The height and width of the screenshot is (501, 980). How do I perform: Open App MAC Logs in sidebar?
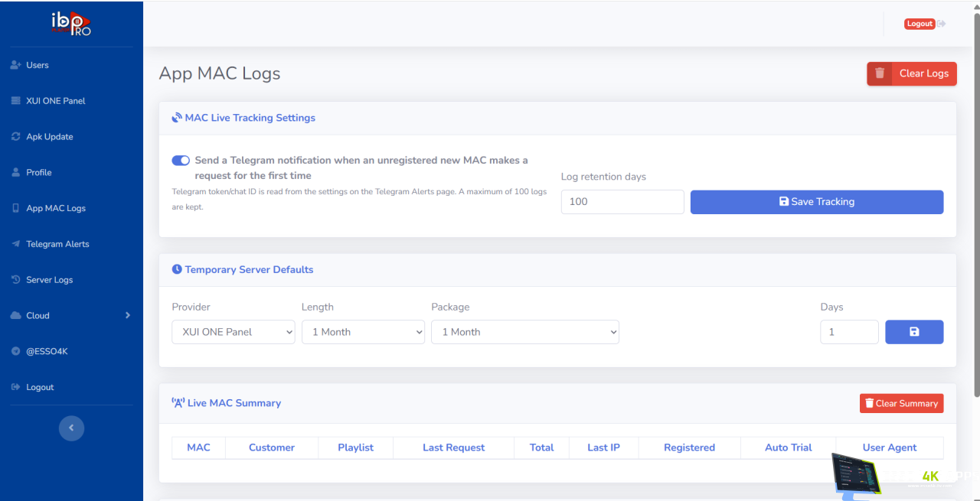56,208
